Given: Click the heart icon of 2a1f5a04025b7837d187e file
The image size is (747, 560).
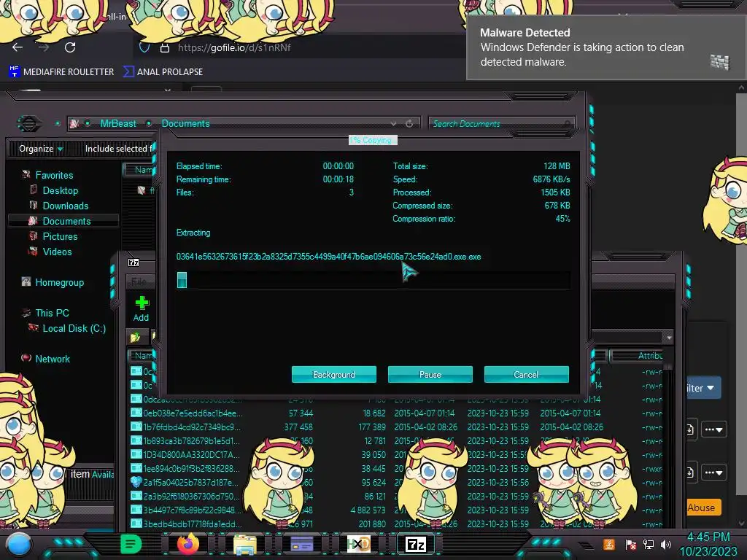Looking at the screenshot, I should coord(136,483).
